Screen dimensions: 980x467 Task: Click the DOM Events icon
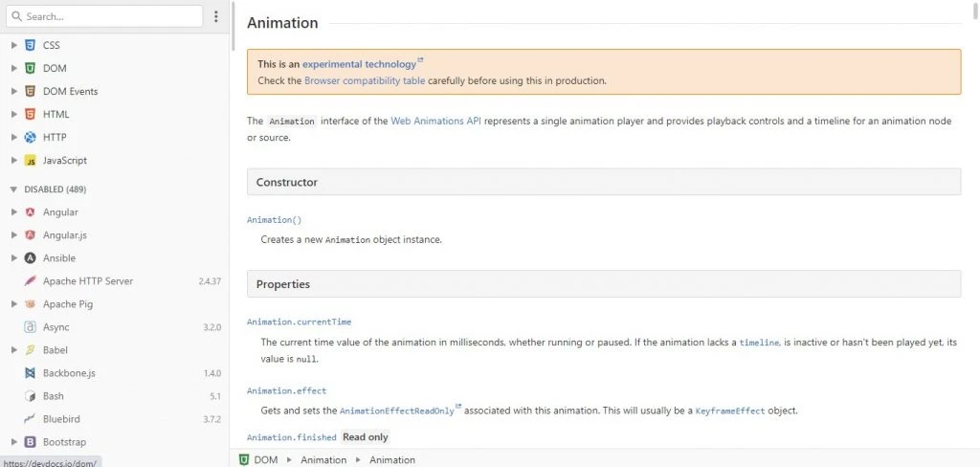coord(30,91)
